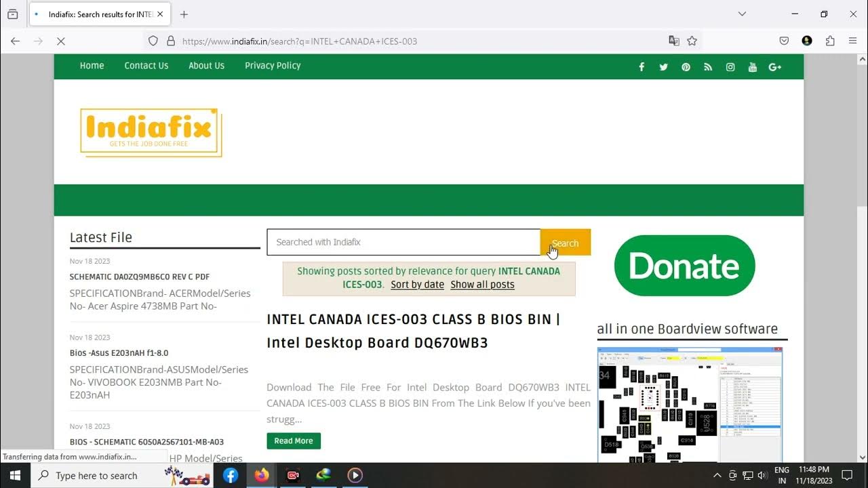Viewport: 868px width, 488px height.
Task: Click the translate page icon
Action: [x=674, y=41]
